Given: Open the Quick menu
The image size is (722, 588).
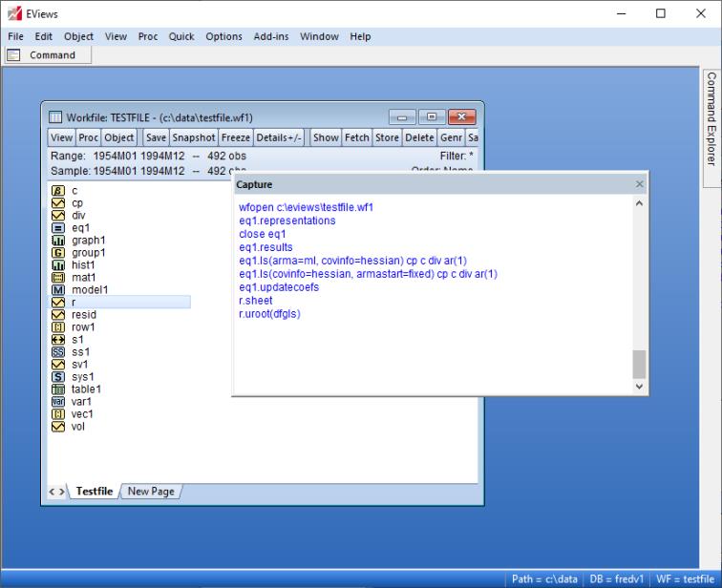Looking at the screenshot, I should click(x=180, y=36).
